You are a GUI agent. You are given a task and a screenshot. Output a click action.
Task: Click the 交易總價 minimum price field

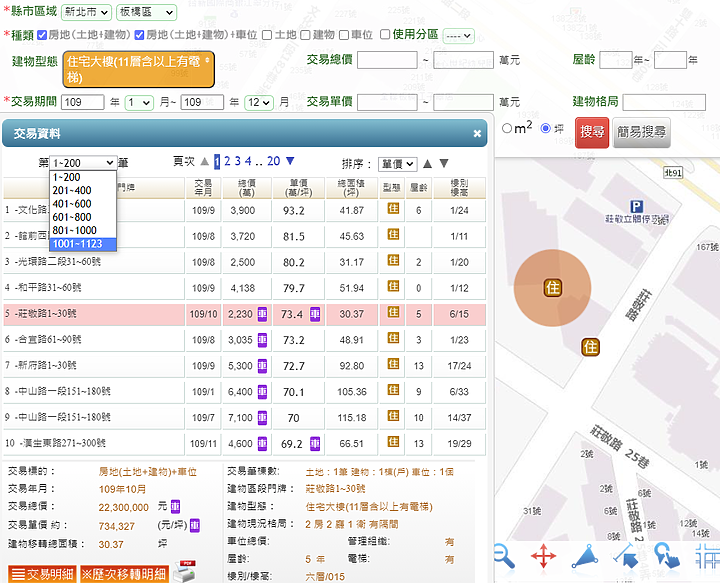point(387,60)
